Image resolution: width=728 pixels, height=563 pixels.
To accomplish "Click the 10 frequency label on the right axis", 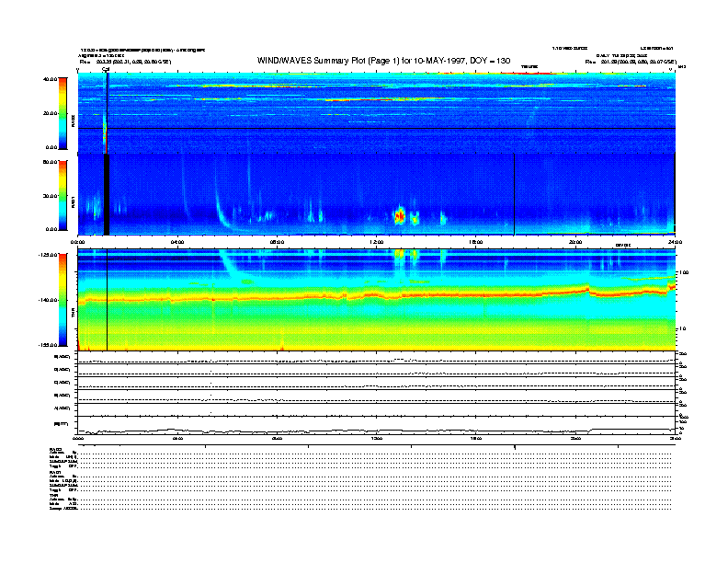I will [x=682, y=328].
